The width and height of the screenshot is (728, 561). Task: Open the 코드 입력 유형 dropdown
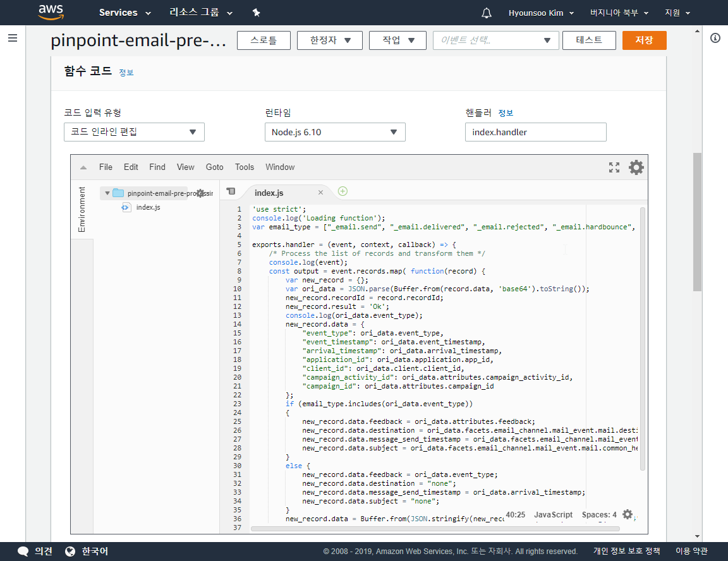pos(134,132)
